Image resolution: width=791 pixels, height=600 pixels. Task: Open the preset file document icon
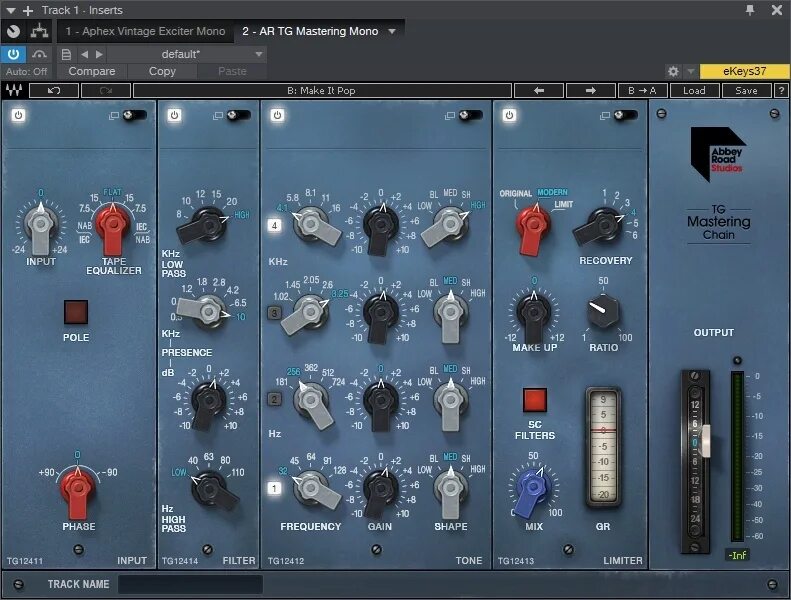[66, 54]
